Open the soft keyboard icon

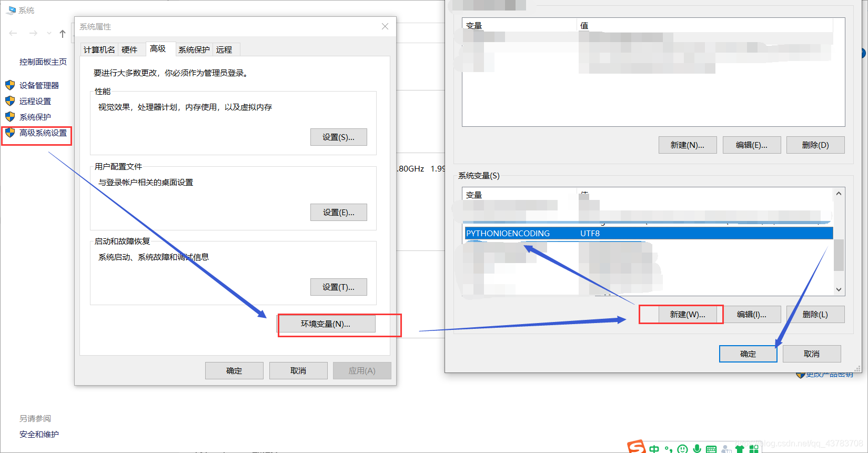point(711,449)
